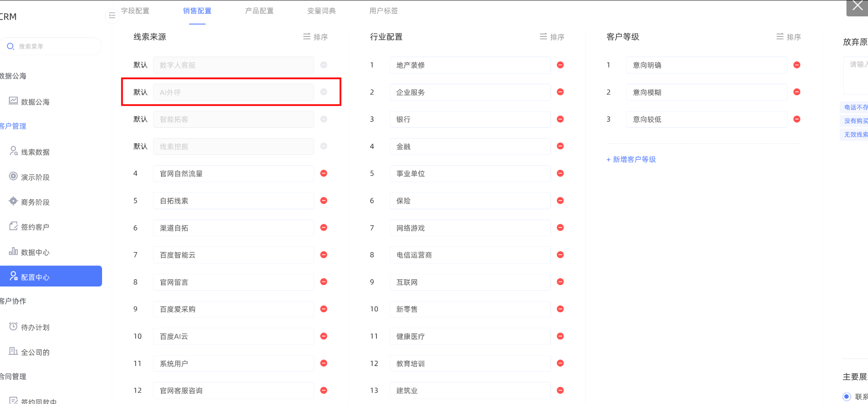The image size is (868, 404).
Task: Open 线索数据 in the sidebar
Action: click(x=35, y=152)
